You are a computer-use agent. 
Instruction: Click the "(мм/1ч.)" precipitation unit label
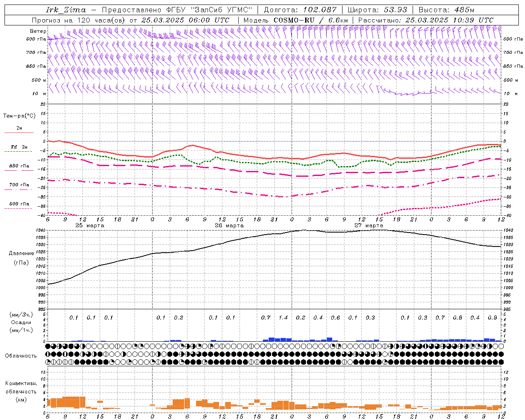tap(21, 330)
